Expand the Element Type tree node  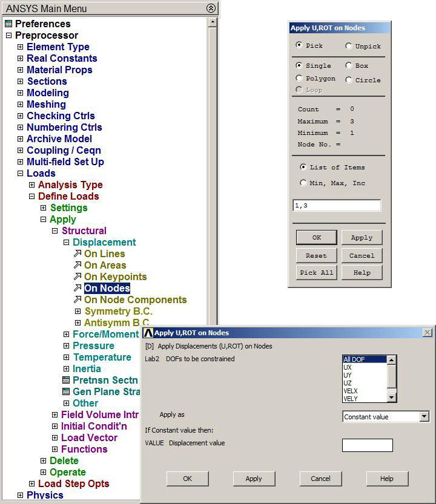(21, 47)
